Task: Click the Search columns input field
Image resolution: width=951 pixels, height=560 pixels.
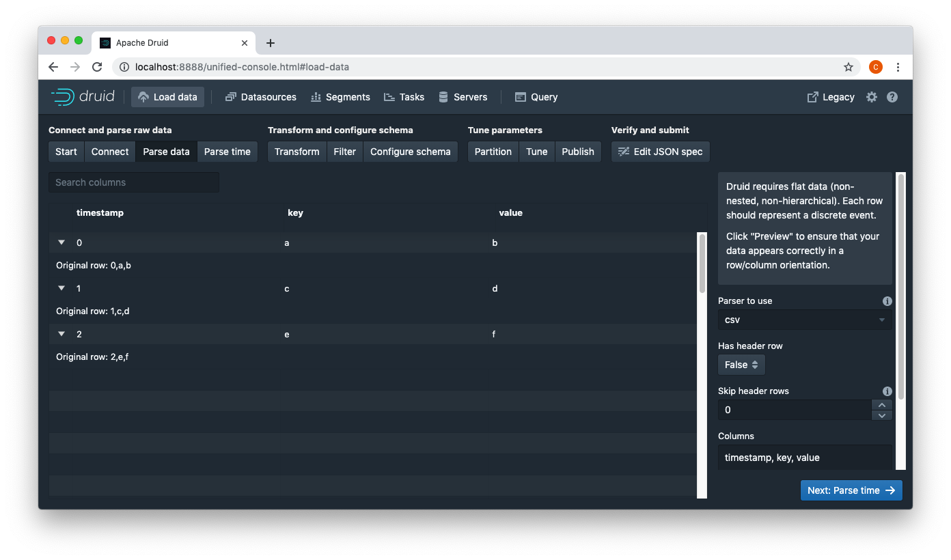Action: pyautogui.click(x=133, y=182)
